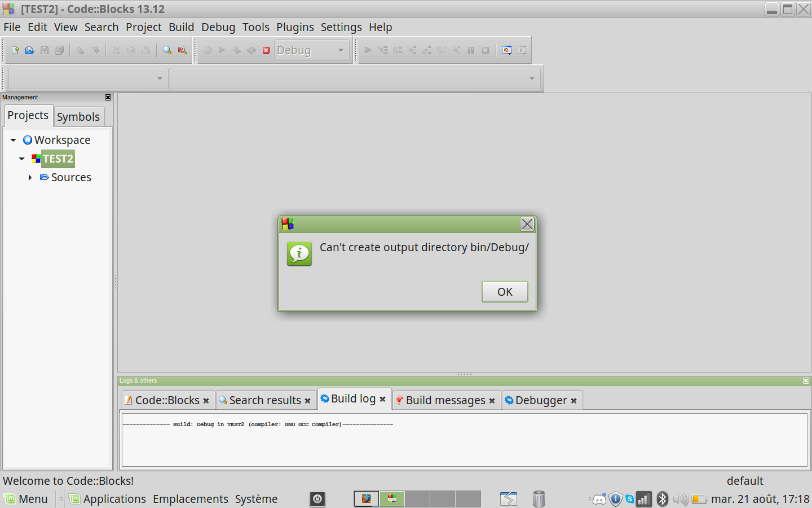Expand the Sources folder
Image resolution: width=812 pixels, height=508 pixels.
coord(30,177)
